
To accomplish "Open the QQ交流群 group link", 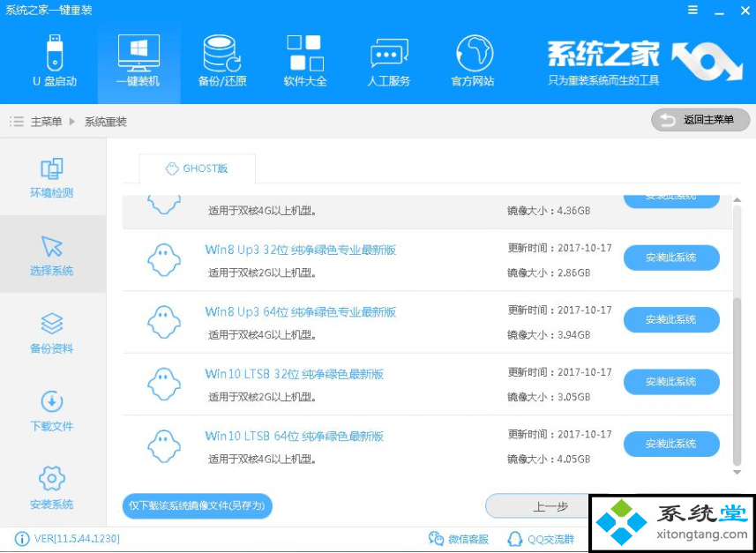I will pos(542,539).
